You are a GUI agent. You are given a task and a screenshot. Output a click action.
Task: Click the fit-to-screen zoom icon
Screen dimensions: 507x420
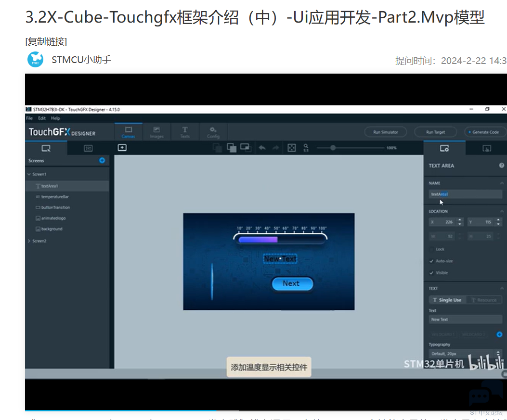[x=292, y=148]
